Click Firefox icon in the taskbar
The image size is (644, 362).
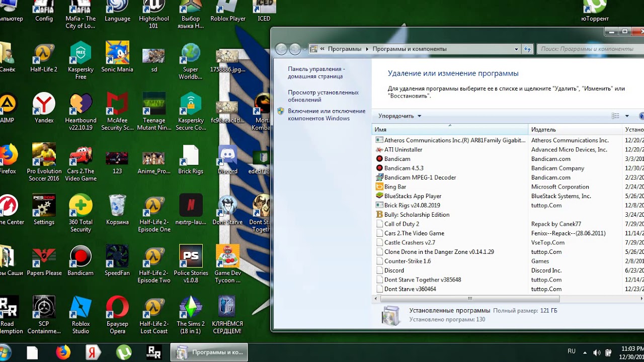63,352
